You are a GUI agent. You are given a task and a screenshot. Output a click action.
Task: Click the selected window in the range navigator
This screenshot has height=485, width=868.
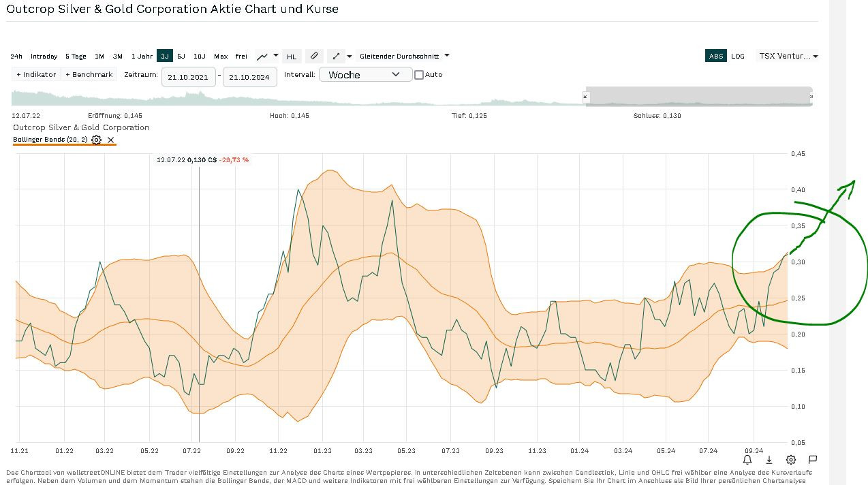pos(698,96)
